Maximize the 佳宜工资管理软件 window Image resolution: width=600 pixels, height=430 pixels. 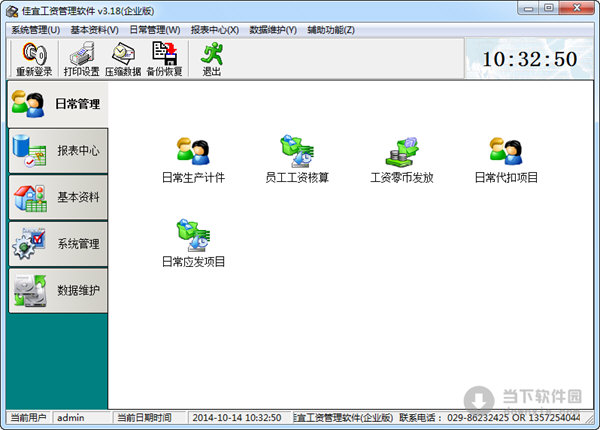tap(549, 8)
